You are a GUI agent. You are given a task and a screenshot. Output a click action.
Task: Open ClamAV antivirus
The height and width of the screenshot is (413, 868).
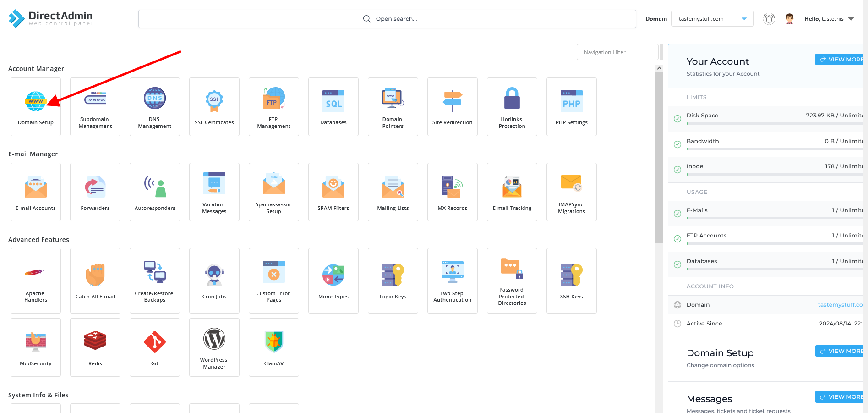click(x=273, y=347)
